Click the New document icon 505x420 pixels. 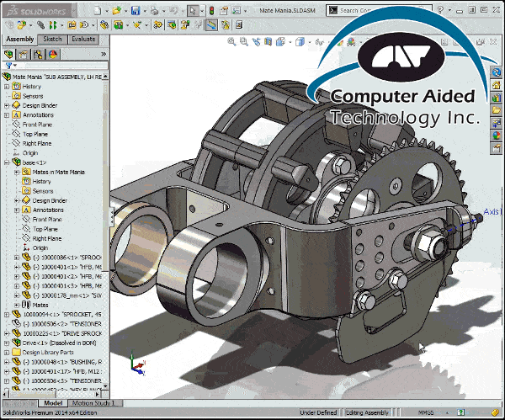[x=98, y=11]
